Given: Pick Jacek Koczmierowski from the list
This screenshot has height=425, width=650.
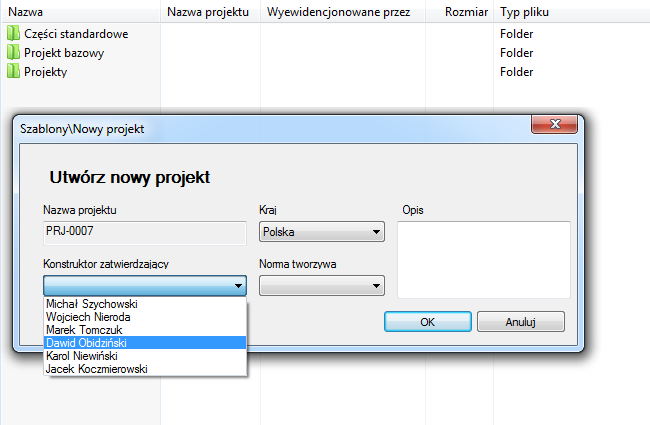Looking at the screenshot, I should click(145, 369).
